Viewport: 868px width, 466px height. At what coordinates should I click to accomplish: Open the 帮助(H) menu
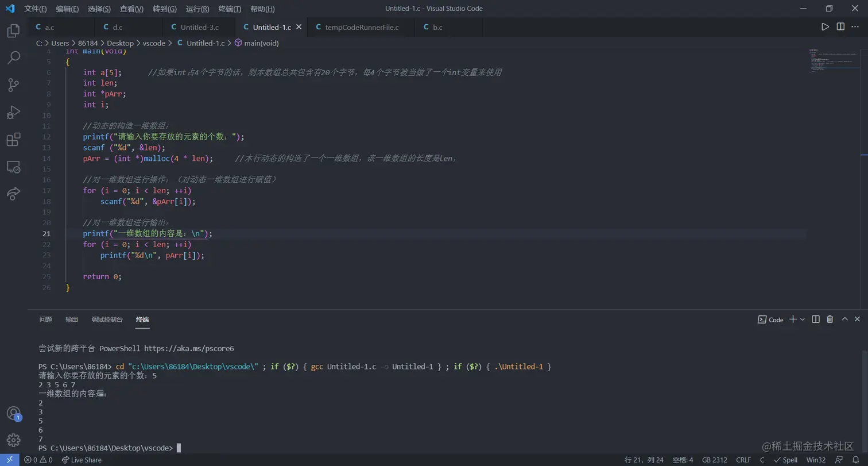(x=262, y=9)
